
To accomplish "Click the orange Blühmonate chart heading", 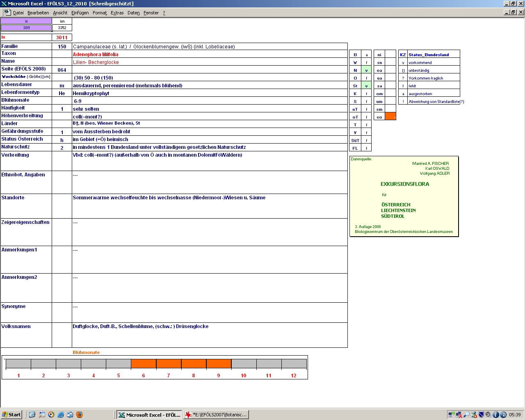I will [x=86, y=352].
